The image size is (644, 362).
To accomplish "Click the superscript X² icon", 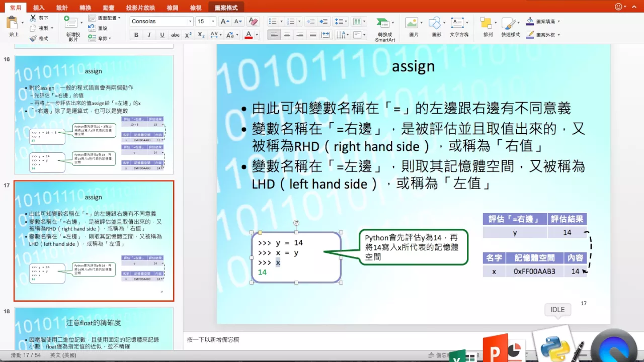I will pyautogui.click(x=188, y=35).
